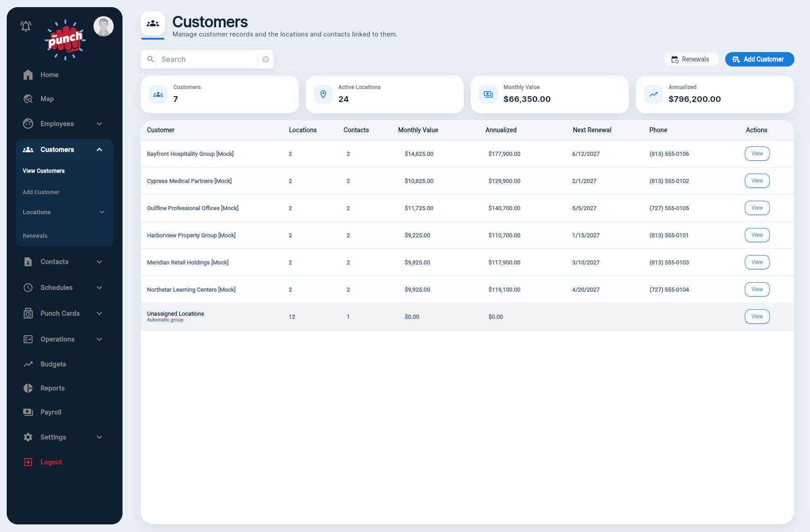Click the Logout exit icon
Image resolution: width=810 pixels, height=532 pixels.
(x=28, y=462)
